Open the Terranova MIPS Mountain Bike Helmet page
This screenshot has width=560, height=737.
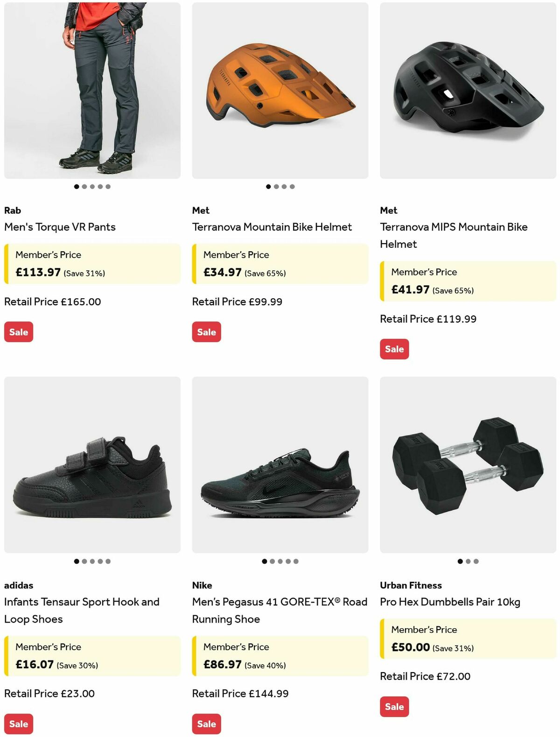(453, 235)
